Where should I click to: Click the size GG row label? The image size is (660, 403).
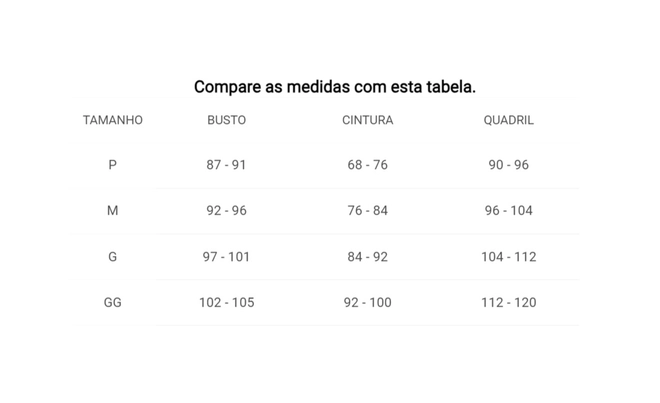click(112, 302)
